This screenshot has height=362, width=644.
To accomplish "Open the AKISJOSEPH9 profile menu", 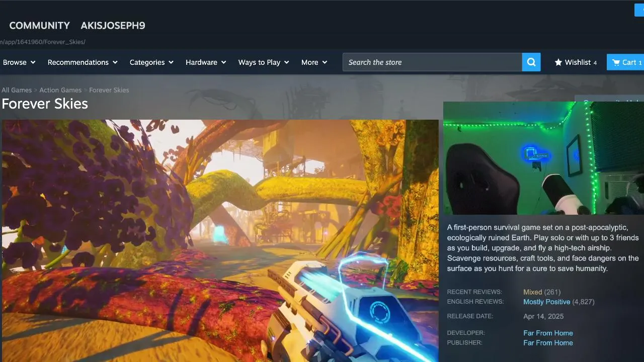I will coord(113,26).
